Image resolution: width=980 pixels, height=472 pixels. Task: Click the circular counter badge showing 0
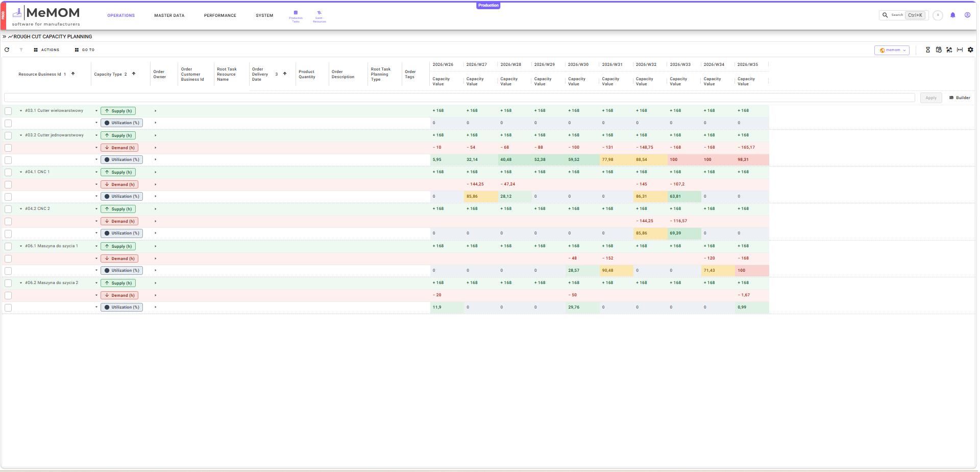pyautogui.click(x=938, y=15)
